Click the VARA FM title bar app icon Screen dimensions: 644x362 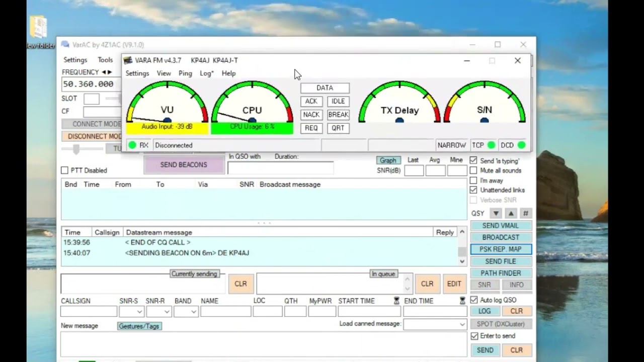[128, 60]
